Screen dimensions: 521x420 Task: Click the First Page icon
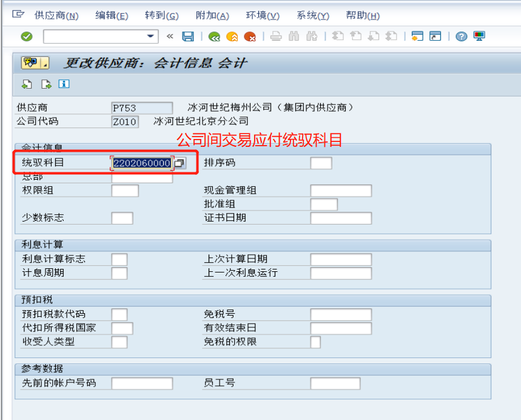pyautogui.click(x=338, y=36)
